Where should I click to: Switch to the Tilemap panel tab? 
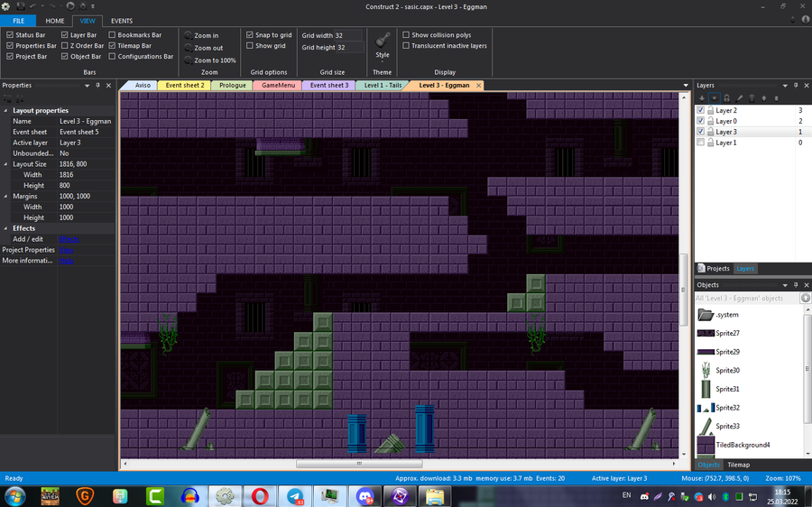(x=738, y=465)
